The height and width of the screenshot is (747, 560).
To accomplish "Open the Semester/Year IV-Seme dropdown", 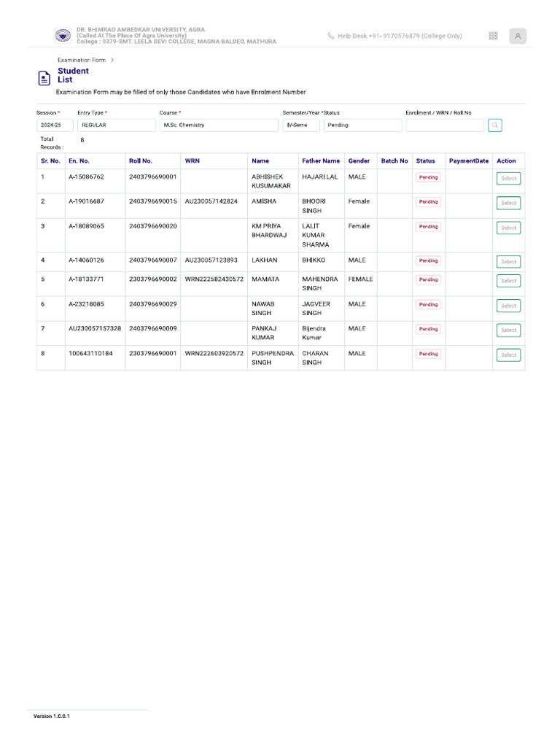I will pos(301,125).
